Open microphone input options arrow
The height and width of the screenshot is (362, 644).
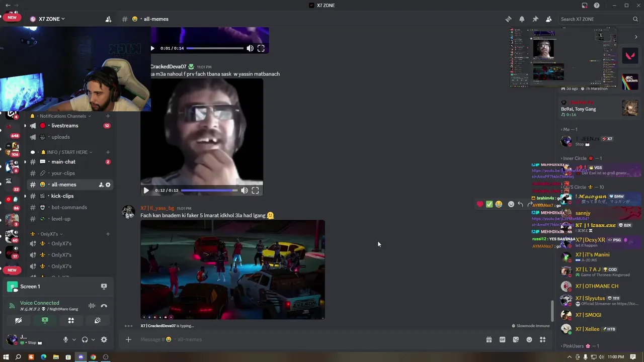tap(74, 340)
